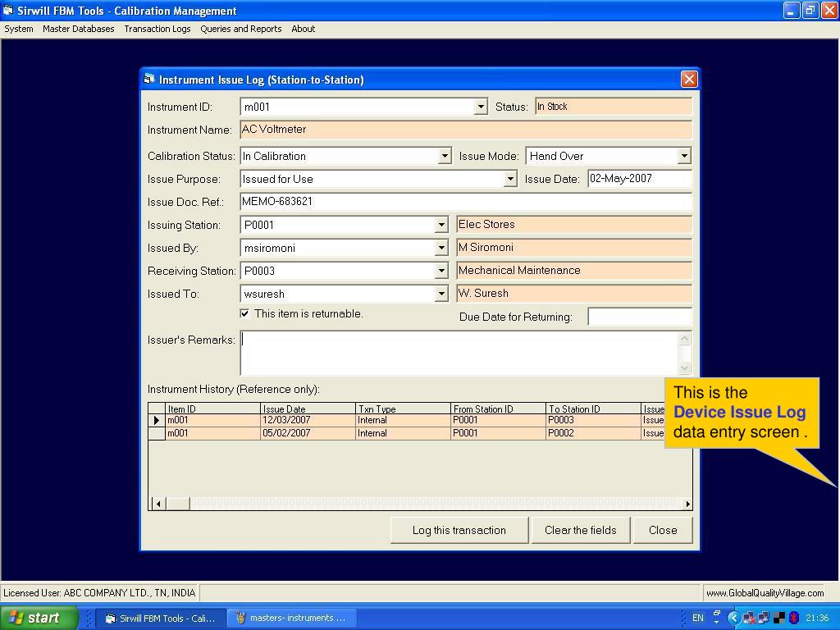Viewport: 840px width, 630px height.
Task: Click the remarks scroll down arrow
Action: coord(685,367)
